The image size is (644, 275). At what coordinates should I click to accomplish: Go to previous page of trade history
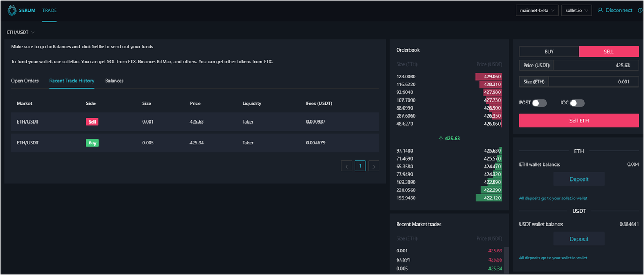pos(347,166)
